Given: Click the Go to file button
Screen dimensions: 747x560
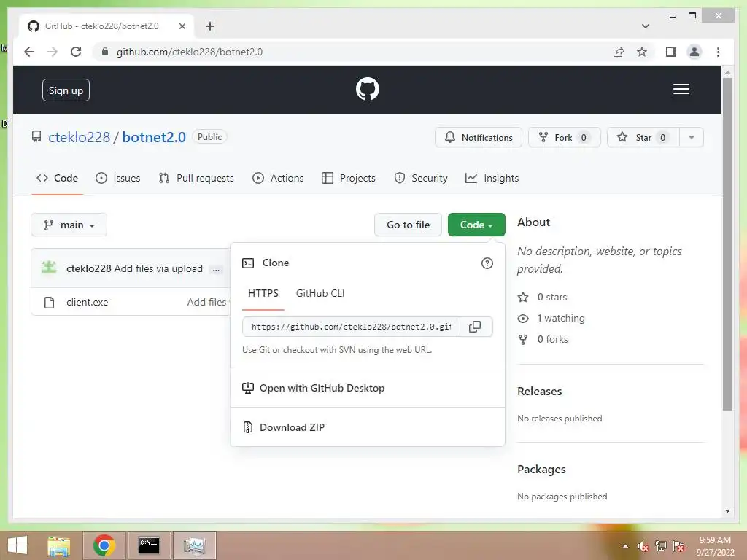Looking at the screenshot, I should tap(409, 225).
